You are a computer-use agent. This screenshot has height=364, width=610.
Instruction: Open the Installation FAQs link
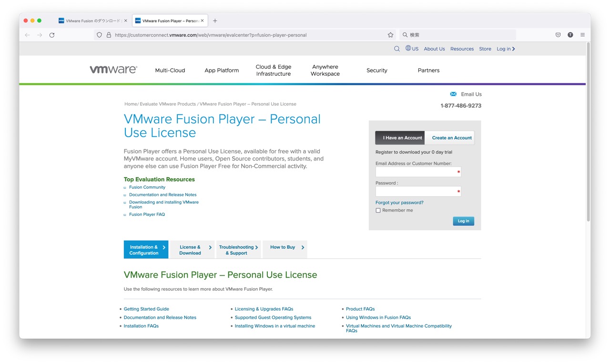pyautogui.click(x=141, y=326)
